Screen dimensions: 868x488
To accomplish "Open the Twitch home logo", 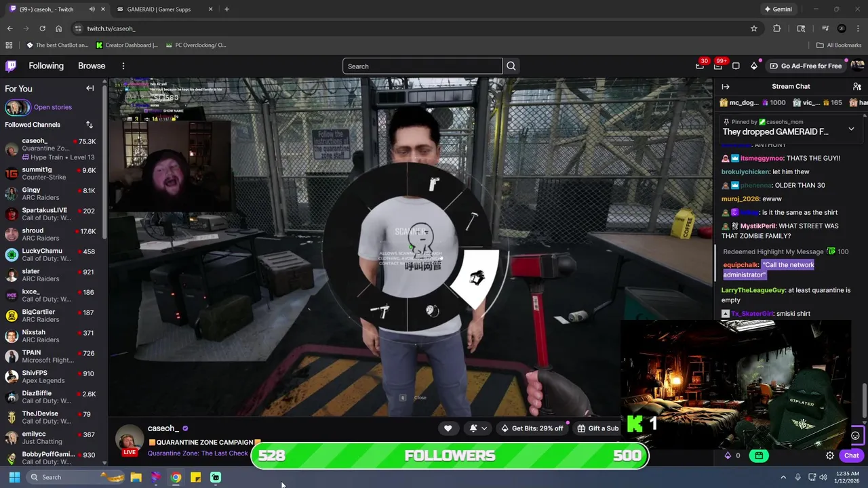I will tap(11, 66).
